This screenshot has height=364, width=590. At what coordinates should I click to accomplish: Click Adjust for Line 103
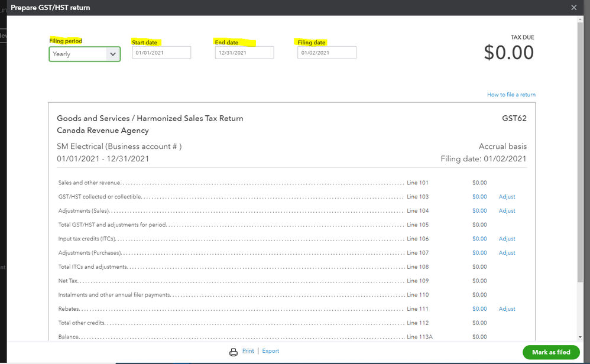pos(507,197)
